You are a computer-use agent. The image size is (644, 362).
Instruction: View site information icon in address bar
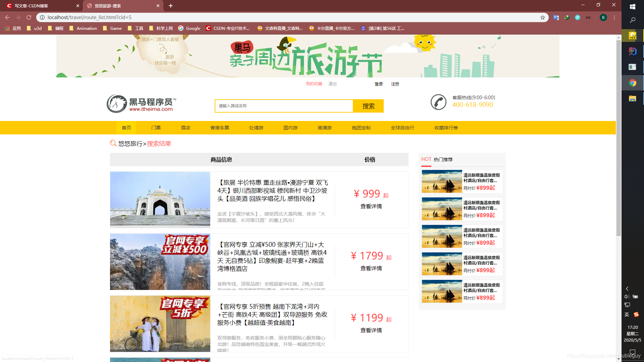[42, 17]
